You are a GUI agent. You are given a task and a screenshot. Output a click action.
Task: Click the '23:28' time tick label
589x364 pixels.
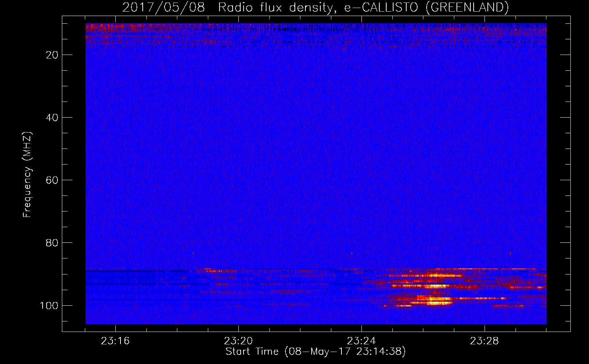pos(485,341)
